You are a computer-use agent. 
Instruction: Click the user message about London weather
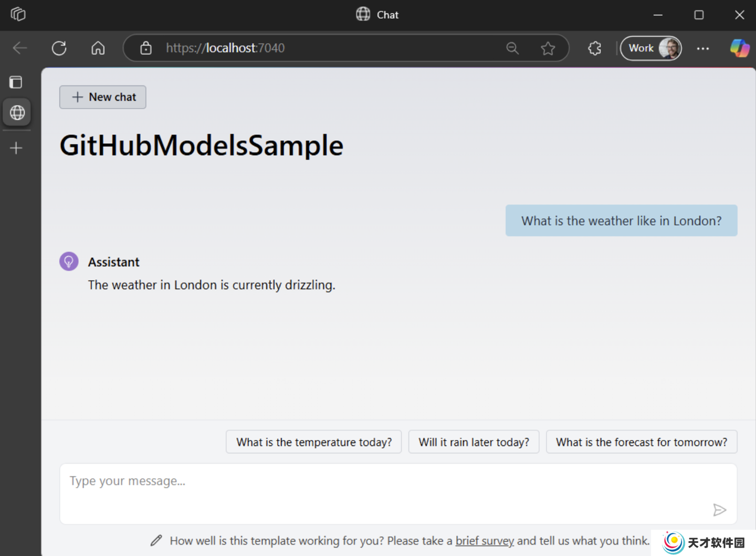pyautogui.click(x=622, y=221)
